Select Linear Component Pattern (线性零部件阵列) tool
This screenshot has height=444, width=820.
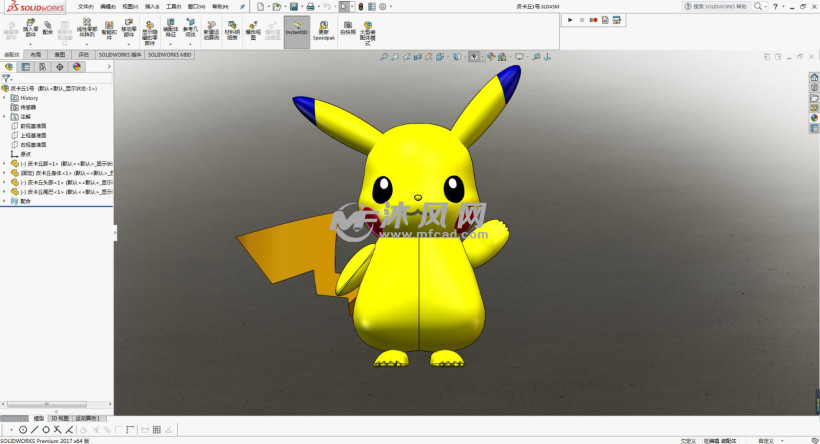[x=87, y=28]
